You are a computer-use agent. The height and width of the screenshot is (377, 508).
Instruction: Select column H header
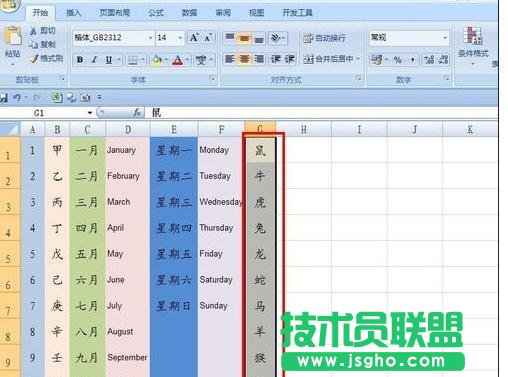[304, 129]
